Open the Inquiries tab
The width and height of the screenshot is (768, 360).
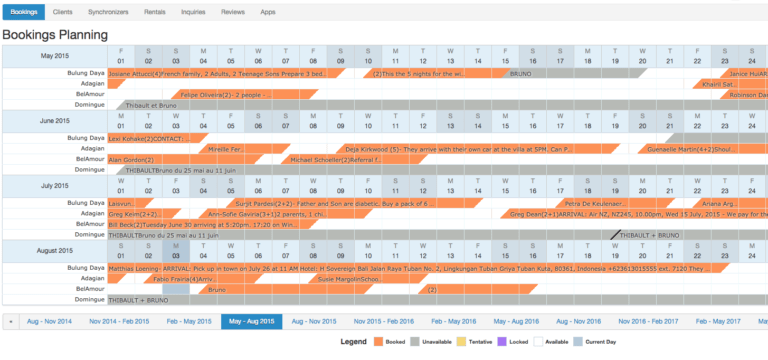(193, 12)
